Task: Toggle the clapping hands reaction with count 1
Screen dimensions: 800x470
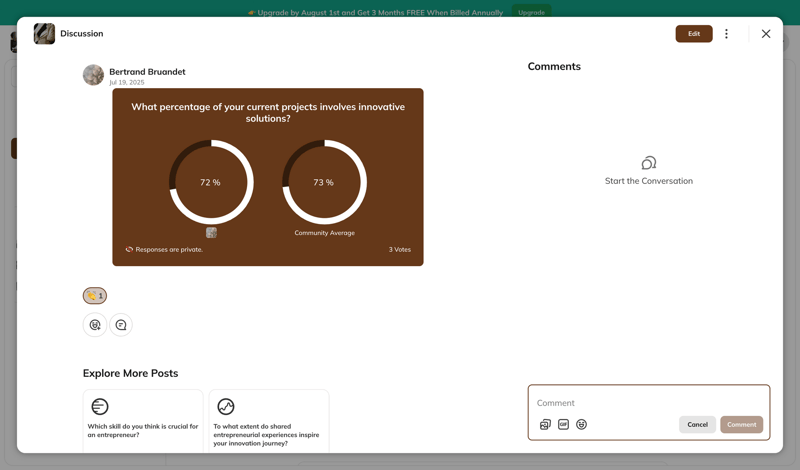Action: coord(95,295)
